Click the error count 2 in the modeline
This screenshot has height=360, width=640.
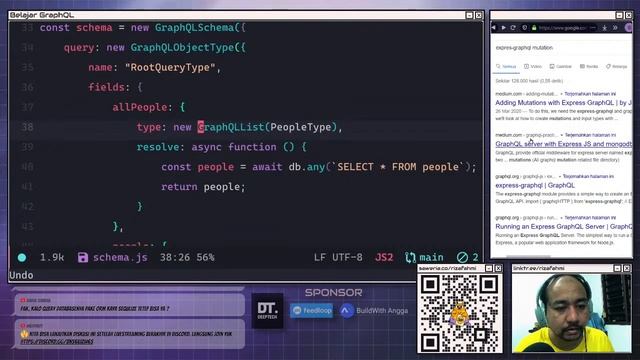pyautogui.click(x=475, y=258)
